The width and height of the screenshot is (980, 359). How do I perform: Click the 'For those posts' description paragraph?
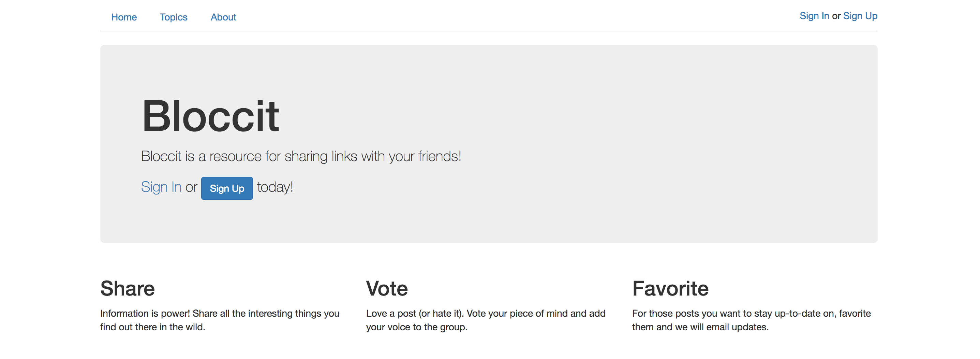coord(751,320)
